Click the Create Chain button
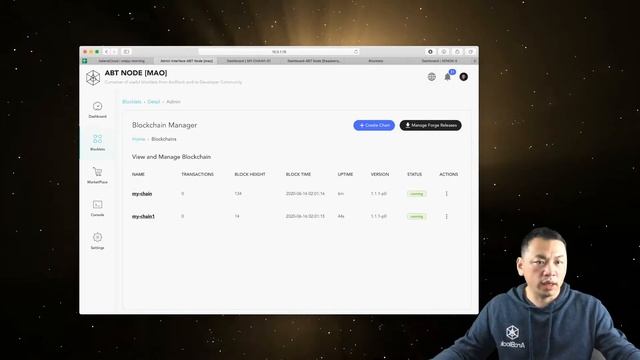This screenshot has height=360, width=640. coord(374,125)
